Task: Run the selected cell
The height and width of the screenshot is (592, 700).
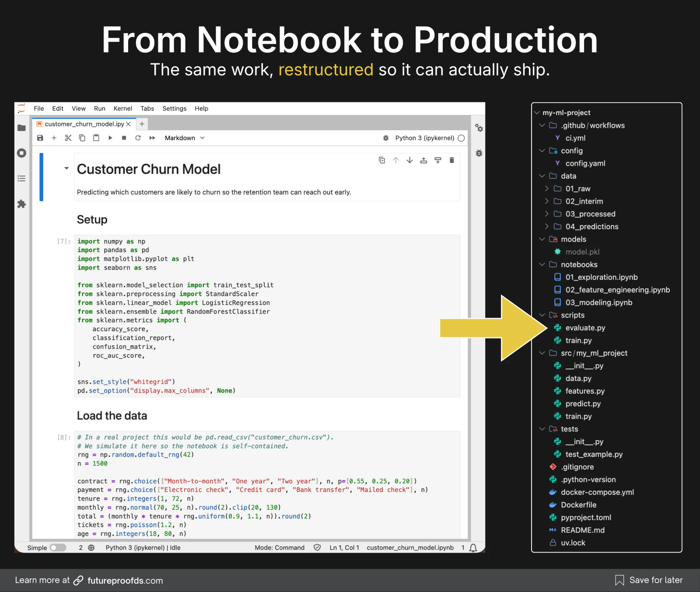Action: pos(110,138)
